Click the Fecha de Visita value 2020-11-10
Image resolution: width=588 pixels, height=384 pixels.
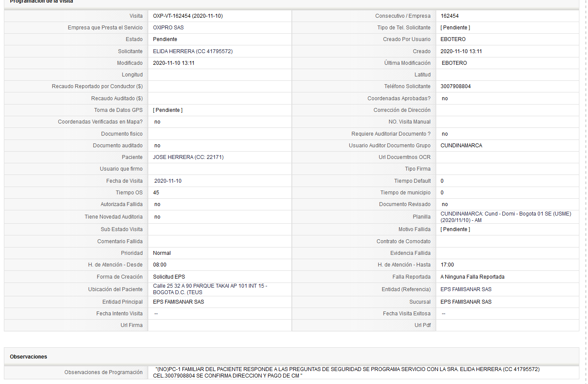pos(168,181)
